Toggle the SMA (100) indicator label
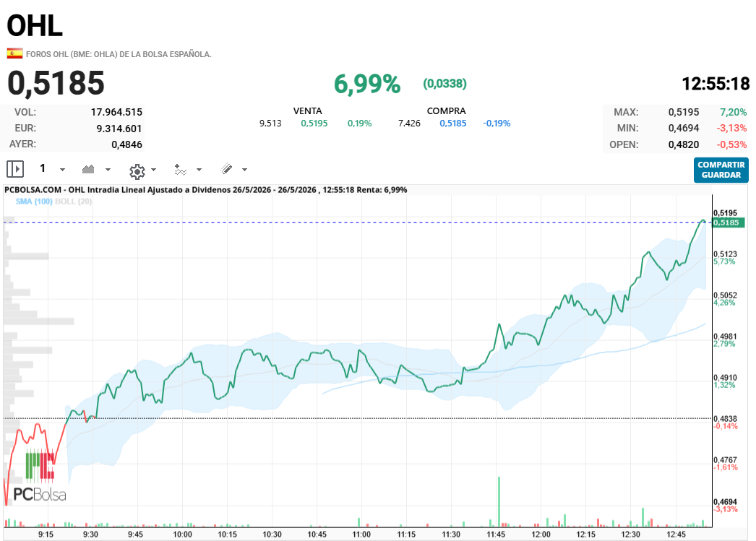The width and height of the screenshot is (756, 541). [x=34, y=202]
